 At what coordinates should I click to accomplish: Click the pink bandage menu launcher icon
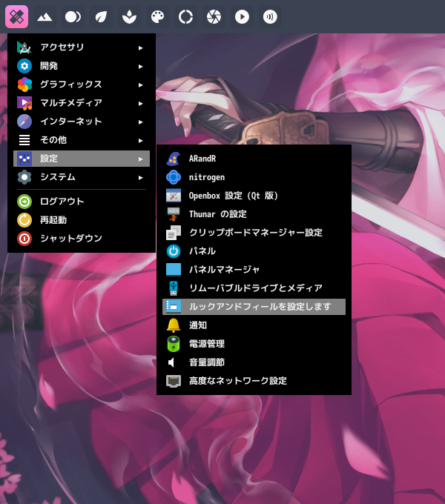point(17,17)
